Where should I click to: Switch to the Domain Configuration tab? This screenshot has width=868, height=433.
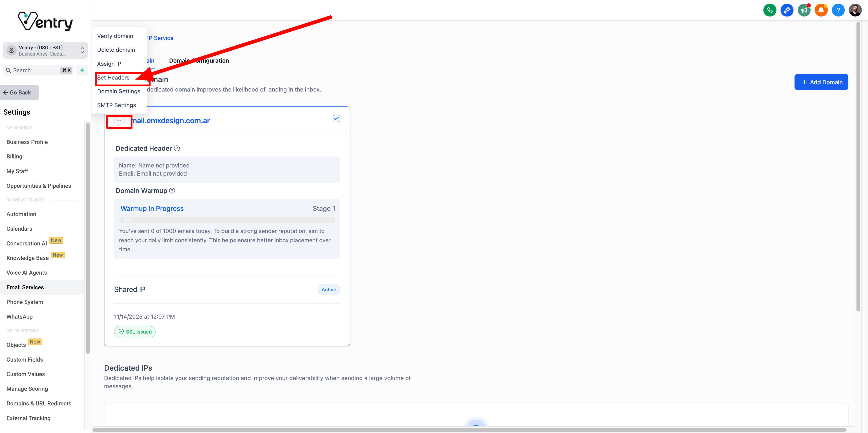[199, 61]
